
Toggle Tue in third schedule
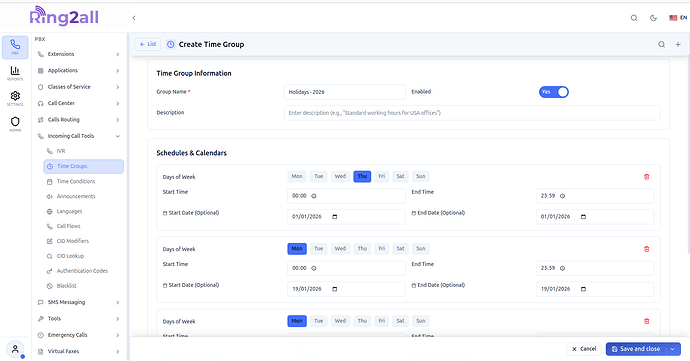319,321
